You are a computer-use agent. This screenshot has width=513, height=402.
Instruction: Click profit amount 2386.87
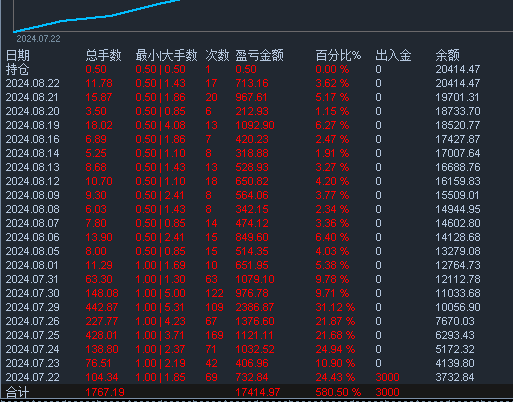coord(255,307)
